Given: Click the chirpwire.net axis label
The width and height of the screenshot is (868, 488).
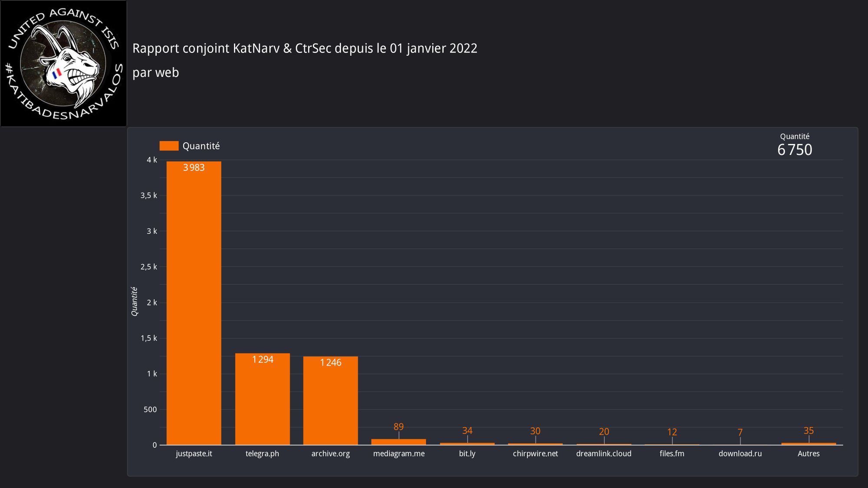Looking at the screenshot, I should click(536, 454).
